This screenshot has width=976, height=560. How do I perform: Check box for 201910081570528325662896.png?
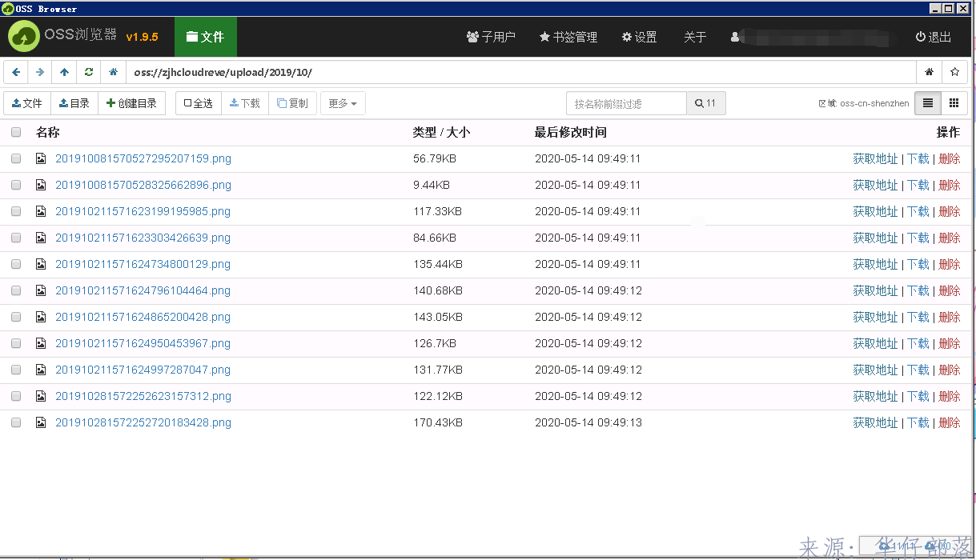click(x=16, y=185)
